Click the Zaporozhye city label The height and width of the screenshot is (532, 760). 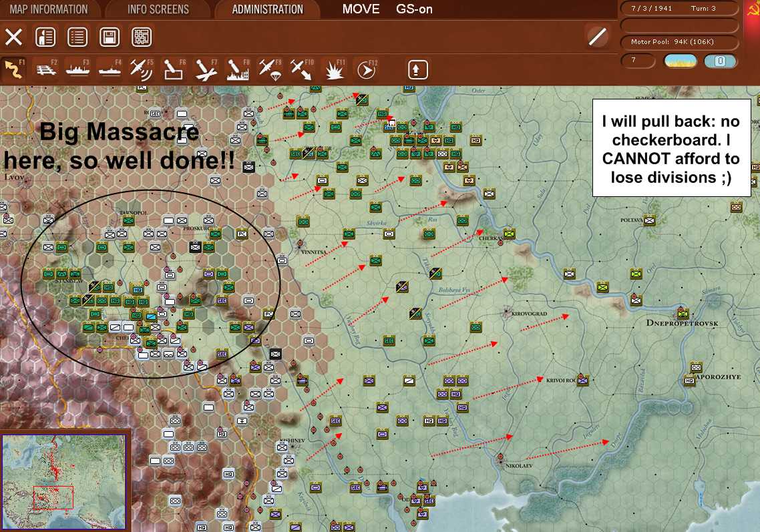[719, 377]
